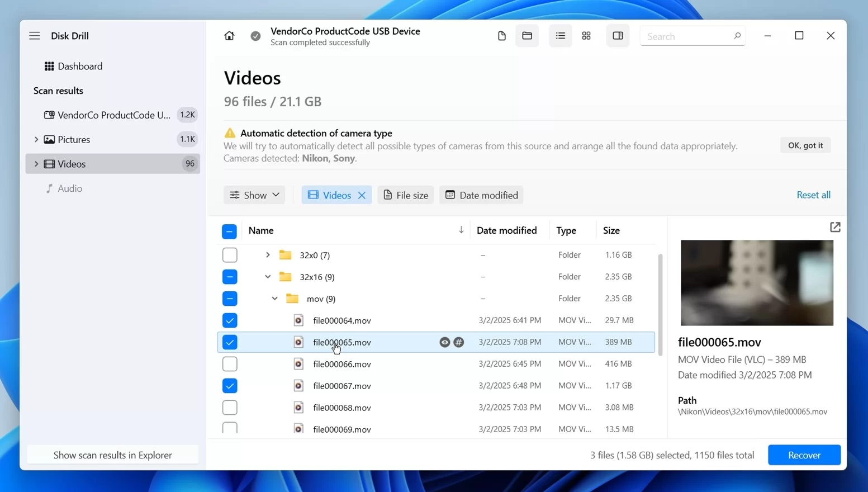Click the scan completed checkmark status icon
Screen dimensions: 868x492
click(255, 36)
